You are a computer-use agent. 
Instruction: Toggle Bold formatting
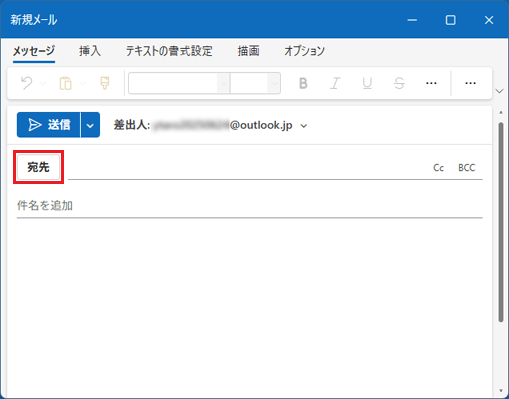303,83
